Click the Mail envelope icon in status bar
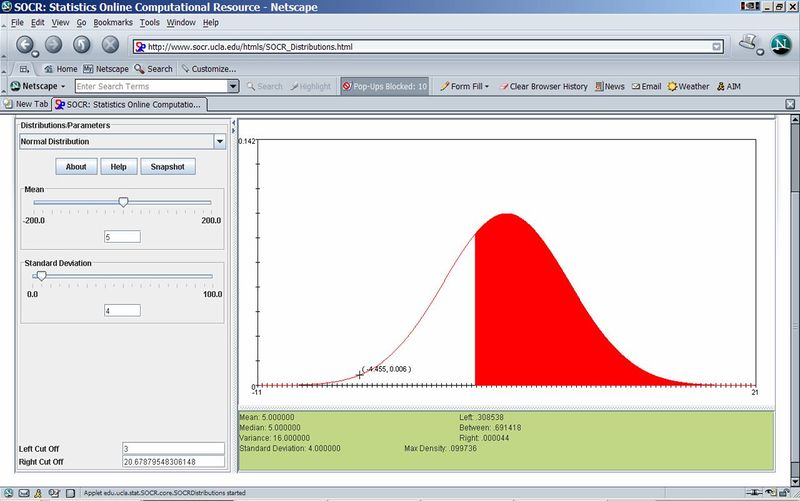This screenshot has width=800, height=501. point(24,493)
